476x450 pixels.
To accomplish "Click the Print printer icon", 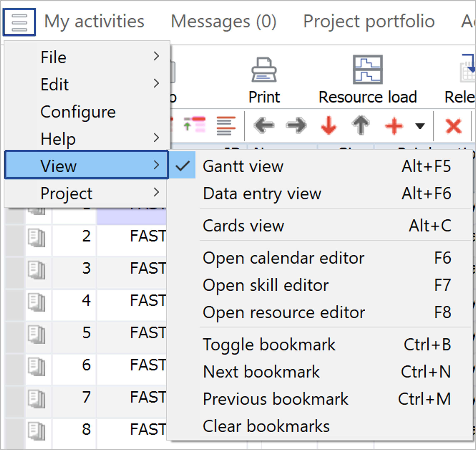I will (264, 70).
